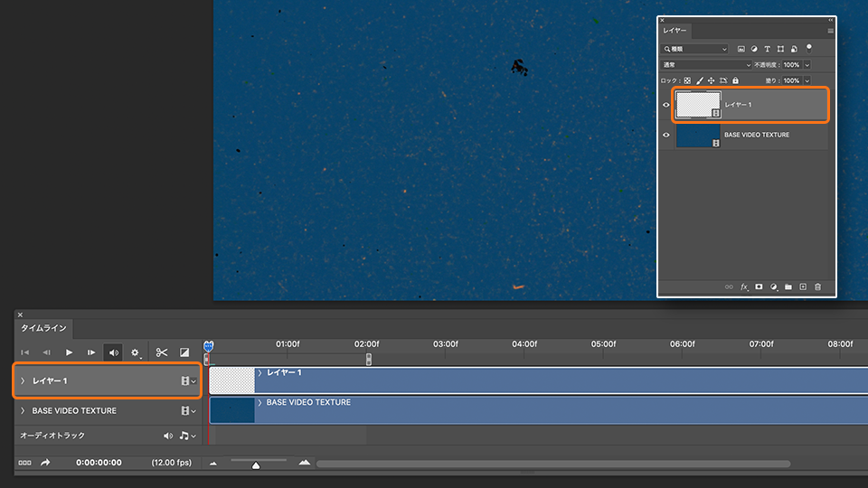Hide BASE VIDEO TEXTURE layer eye icon

pos(666,135)
